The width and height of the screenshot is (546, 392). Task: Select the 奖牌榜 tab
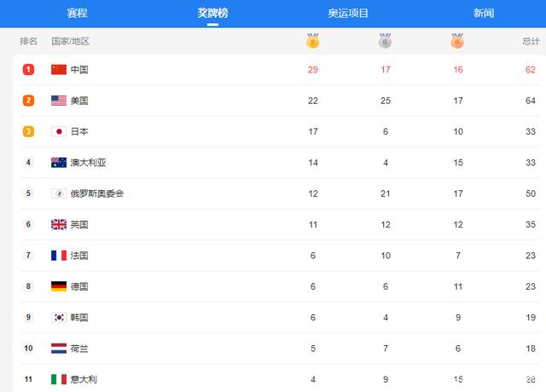pos(212,13)
